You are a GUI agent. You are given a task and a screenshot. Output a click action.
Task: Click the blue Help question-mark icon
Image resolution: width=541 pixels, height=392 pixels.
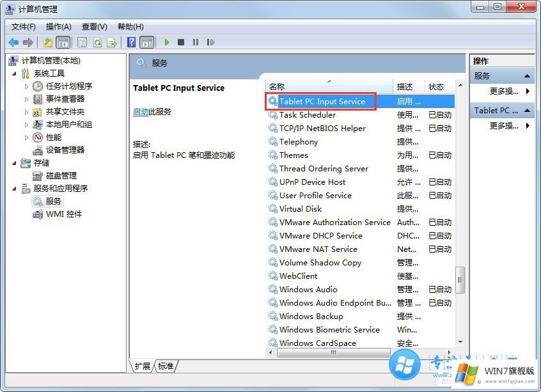pos(132,42)
